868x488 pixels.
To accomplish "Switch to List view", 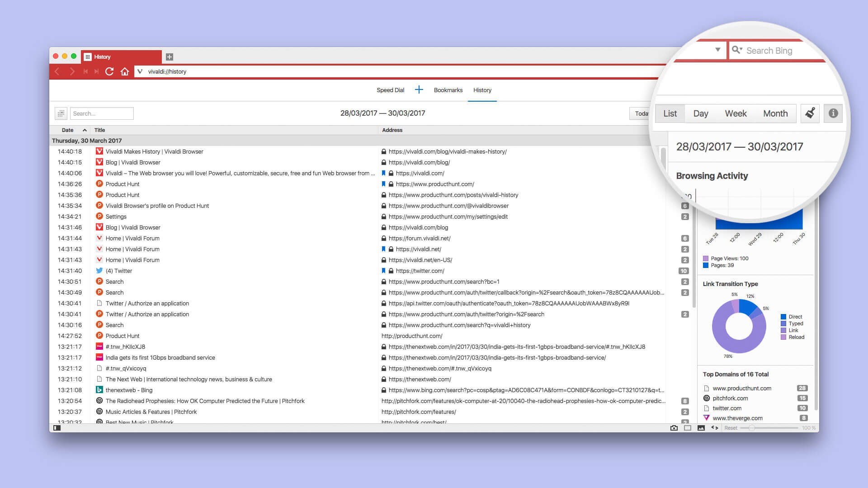I will [x=670, y=113].
